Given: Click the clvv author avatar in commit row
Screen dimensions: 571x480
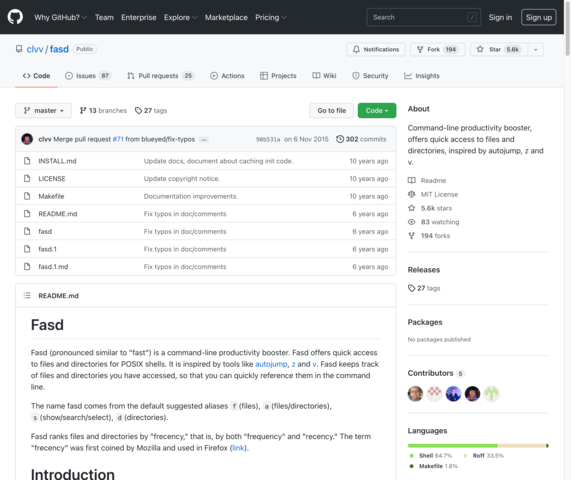Looking at the screenshot, I should (27, 139).
